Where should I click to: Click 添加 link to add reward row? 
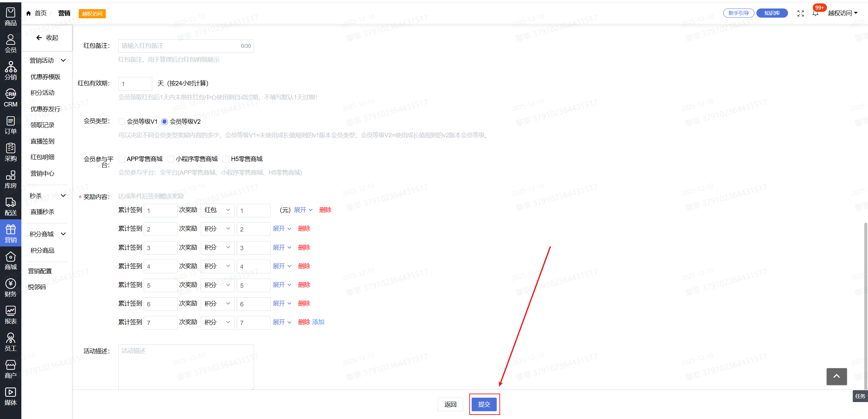pyautogui.click(x=318, y=322)
